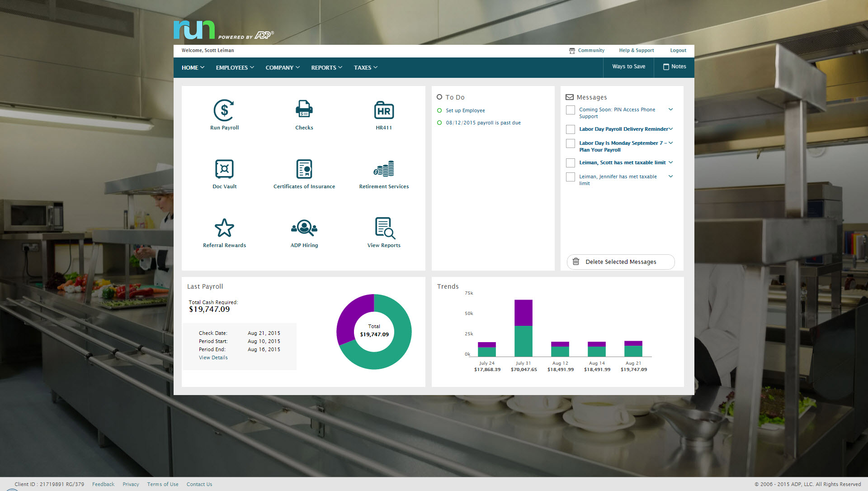Open the TAXES menu
This screenshot has width=868, height=491.
[365, 67]
